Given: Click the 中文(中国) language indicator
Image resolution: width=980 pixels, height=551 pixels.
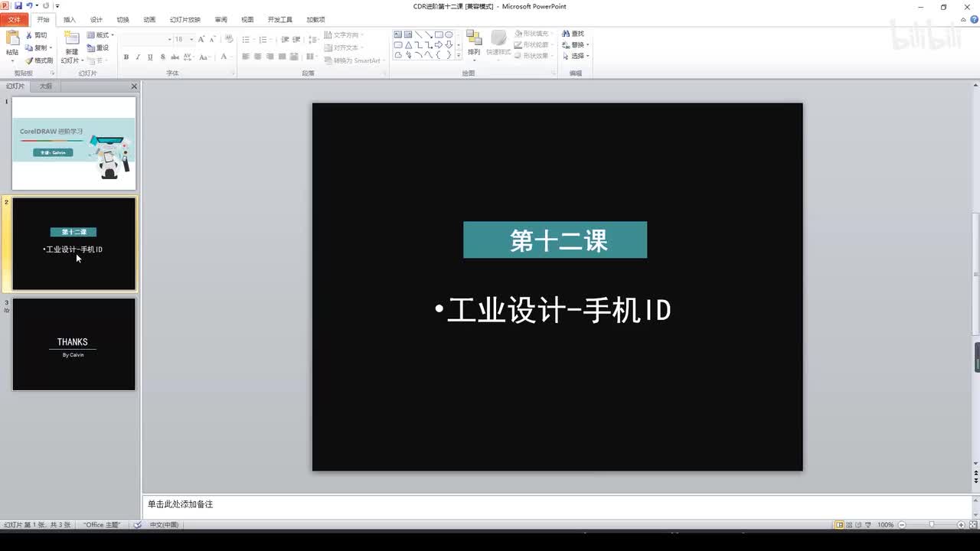Looking at the screenshot, I should [164, 525].
